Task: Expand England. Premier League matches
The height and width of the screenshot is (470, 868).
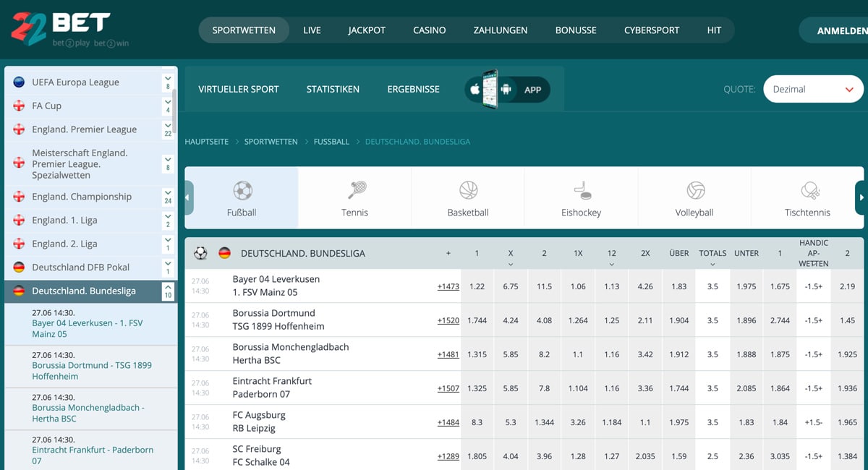Action: pyautogui.click(x=168, y=129)
